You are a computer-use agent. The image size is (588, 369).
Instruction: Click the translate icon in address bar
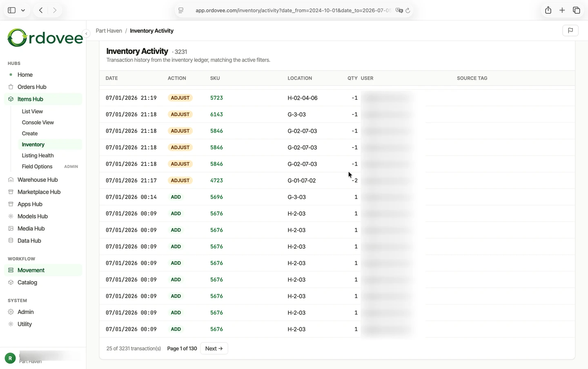[399, 11]
